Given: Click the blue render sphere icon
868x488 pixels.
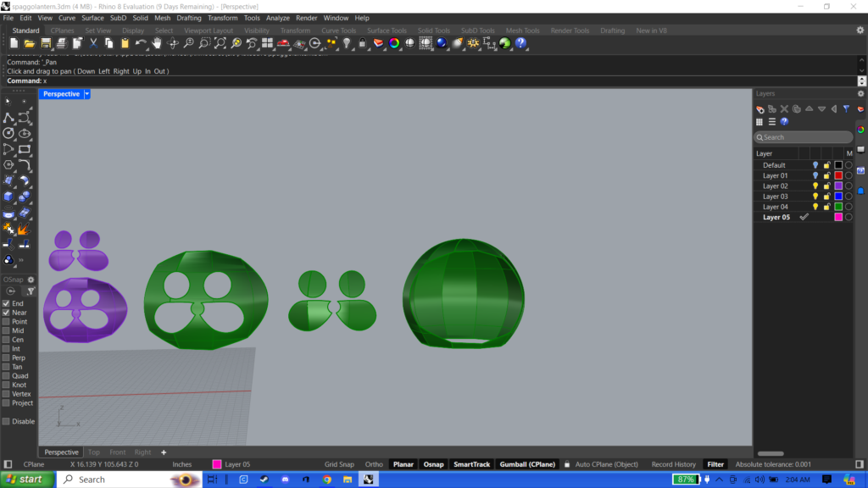Looking at the screenshot, I should point(441,43).
